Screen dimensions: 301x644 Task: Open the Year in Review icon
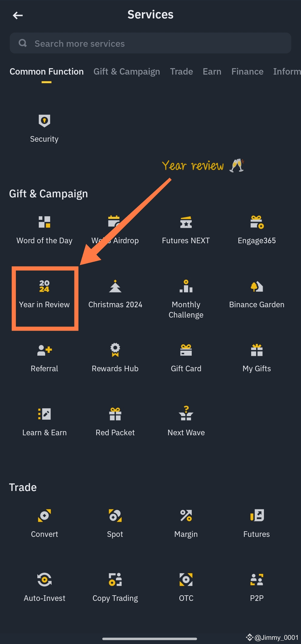click(44, 286)
